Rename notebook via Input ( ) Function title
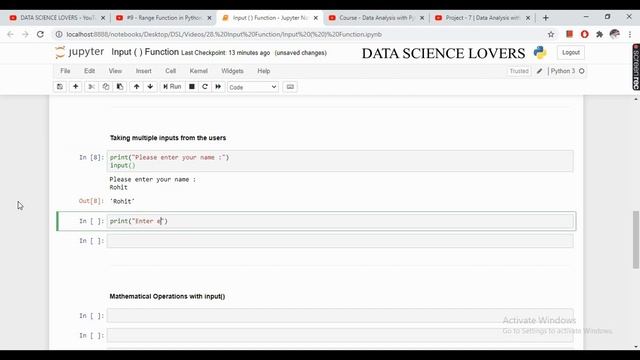 point(145,52)
